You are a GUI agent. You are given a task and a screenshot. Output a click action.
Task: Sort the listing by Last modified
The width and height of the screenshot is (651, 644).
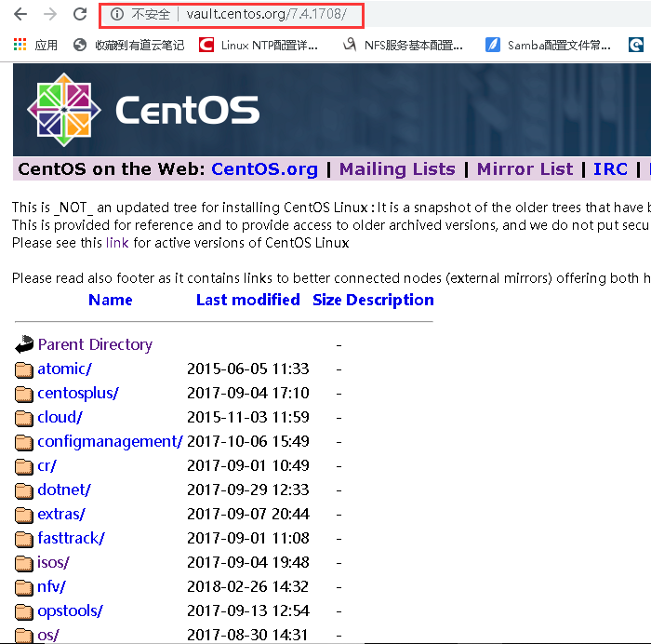[x=248, y=300]
